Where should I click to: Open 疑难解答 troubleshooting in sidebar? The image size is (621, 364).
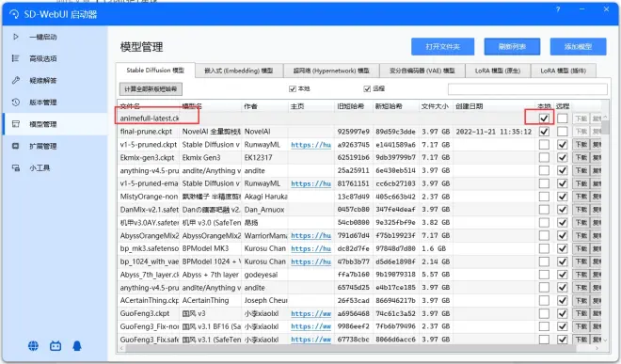42,80
